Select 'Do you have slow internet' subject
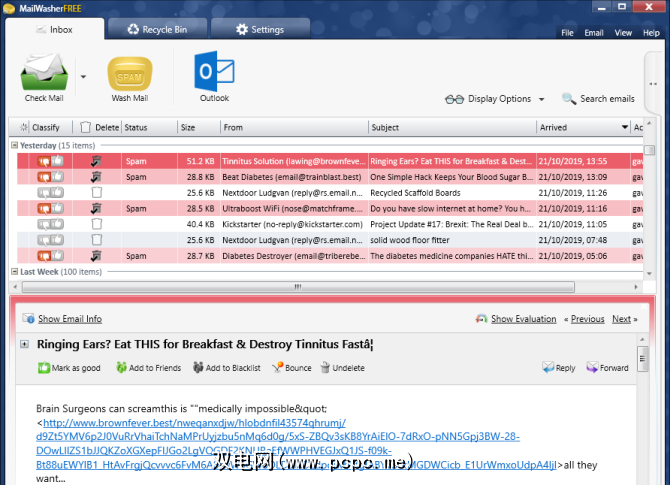This screenshot has height=485, width=670. point(450,209)
